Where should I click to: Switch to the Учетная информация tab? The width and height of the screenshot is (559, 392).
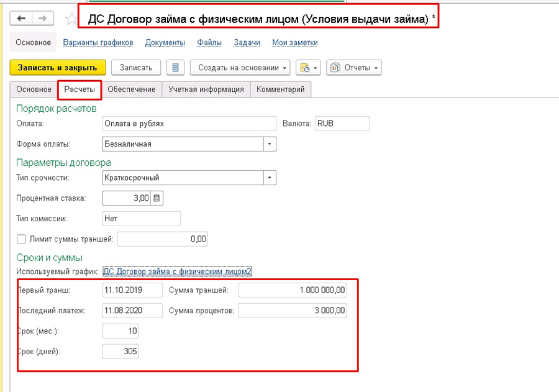point(206,89)
